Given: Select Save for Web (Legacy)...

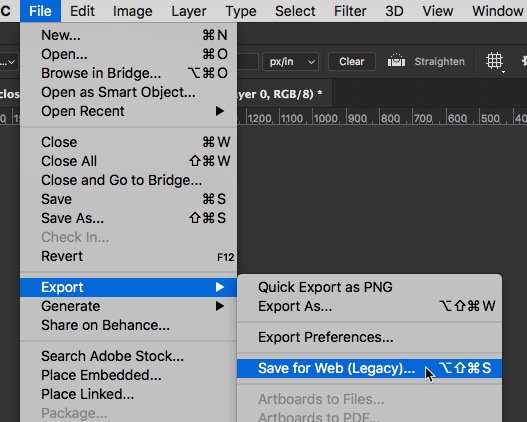Looking at the screenshot, I should tap(369, 368).
